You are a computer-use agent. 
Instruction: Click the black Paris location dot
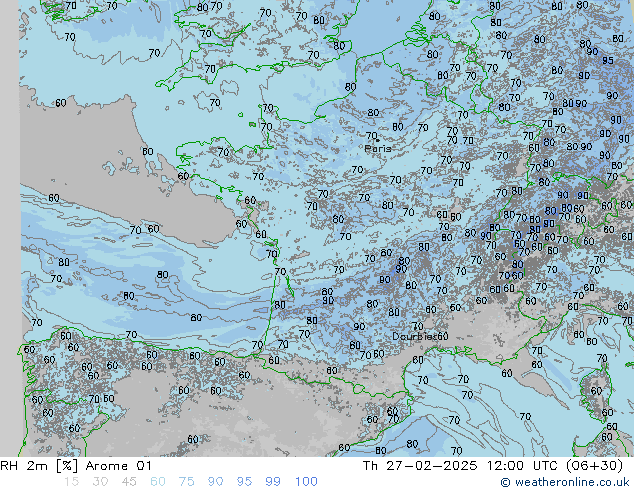point(378,140)
